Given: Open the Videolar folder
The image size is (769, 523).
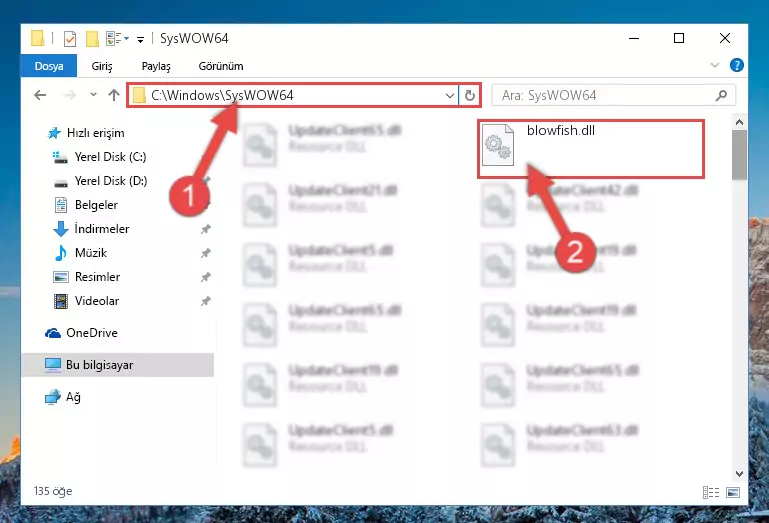Looking at the screenshot, I should [x=86, y=301].
